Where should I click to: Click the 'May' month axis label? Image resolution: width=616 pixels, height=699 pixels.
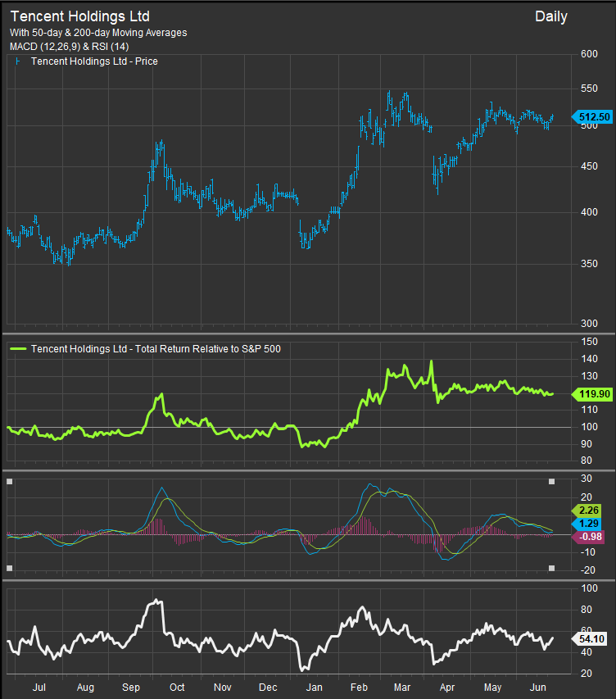tap(492, 688)
